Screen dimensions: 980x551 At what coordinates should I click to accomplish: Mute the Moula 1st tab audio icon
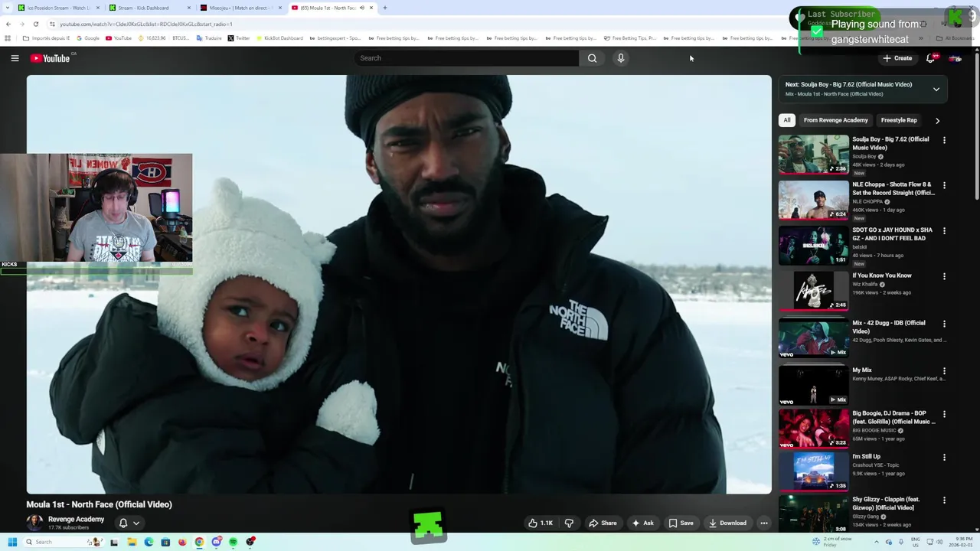[362, 8]
